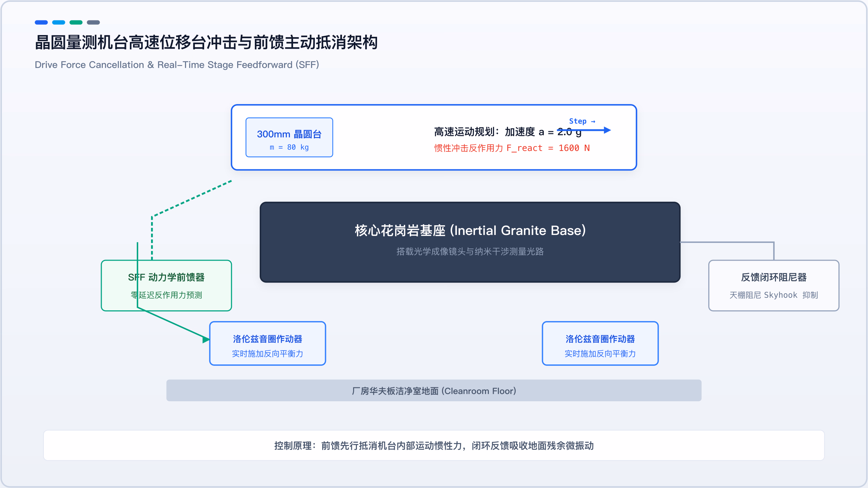Click the 核心花岗岩基座 Inertial Granite Base block

[x=470, y=242]
